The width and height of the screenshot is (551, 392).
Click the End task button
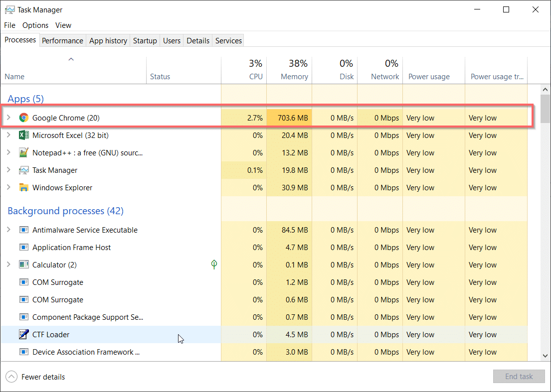pyautogui.click(x=519, y=377)
